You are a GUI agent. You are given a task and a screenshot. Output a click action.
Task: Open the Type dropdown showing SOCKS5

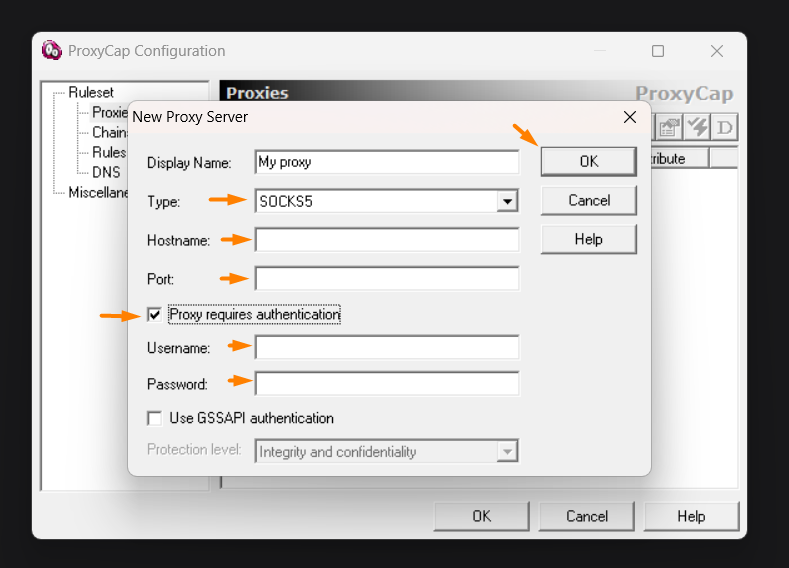[x=386, y=201]
